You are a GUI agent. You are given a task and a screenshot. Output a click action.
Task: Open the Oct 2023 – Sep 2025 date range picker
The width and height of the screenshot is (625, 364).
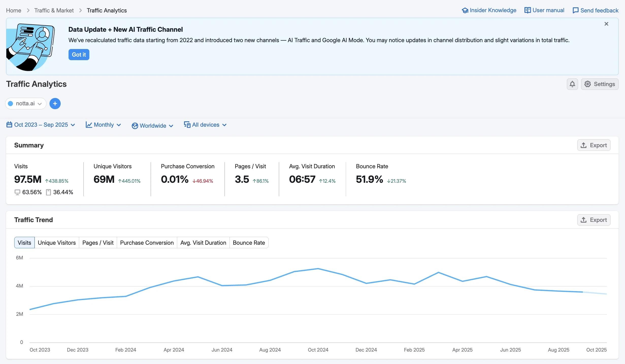point(41,125)
